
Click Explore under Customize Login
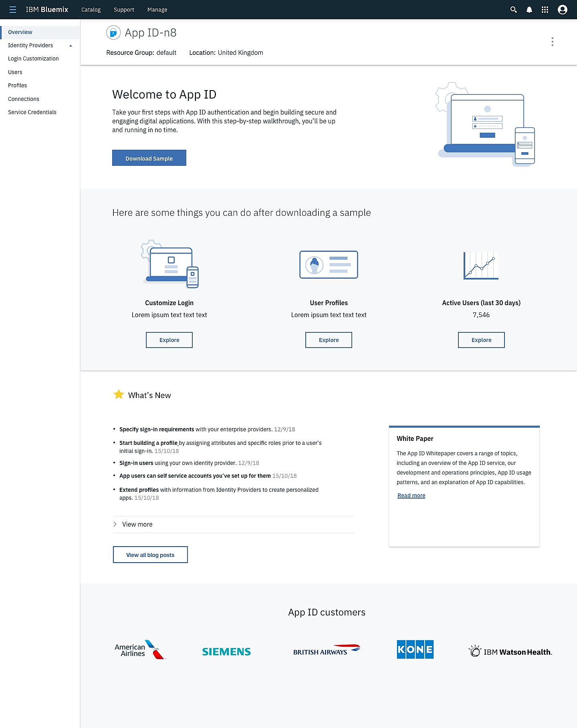[169, 340]
